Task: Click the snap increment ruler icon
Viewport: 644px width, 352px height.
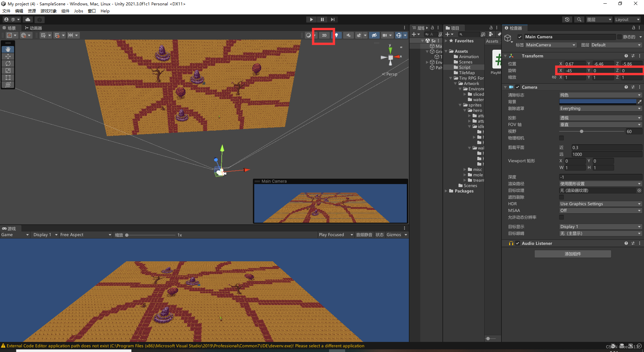Action: 70,35
